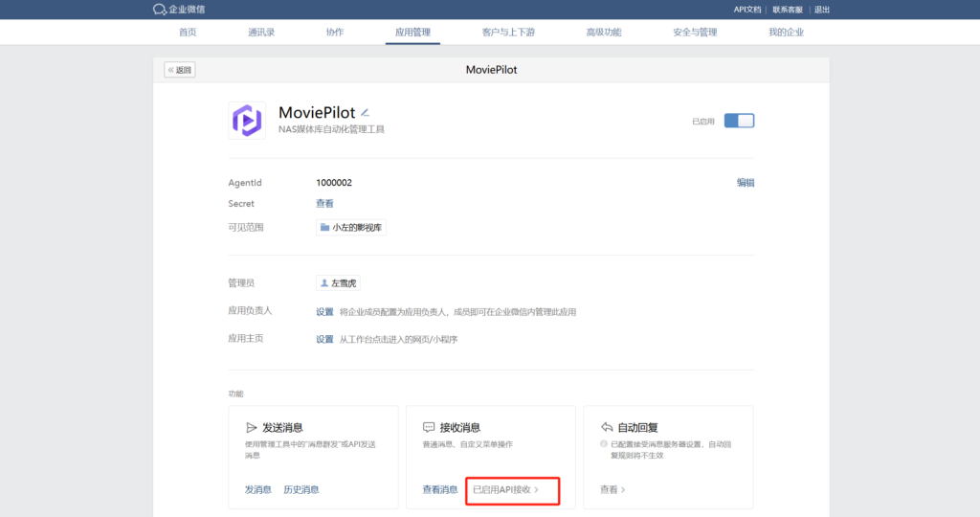Click the 发送消息 card title
This screenshot has width=980, height=517.
282,428
